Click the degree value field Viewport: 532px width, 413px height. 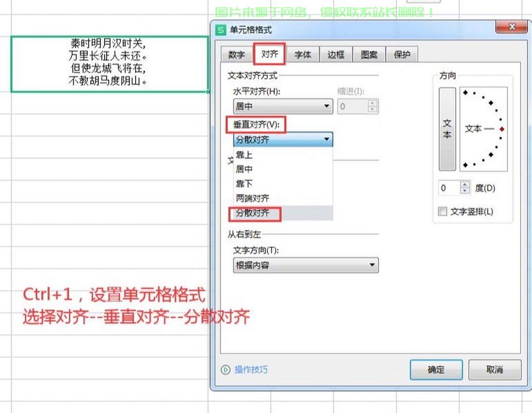(x=449, y=188)
